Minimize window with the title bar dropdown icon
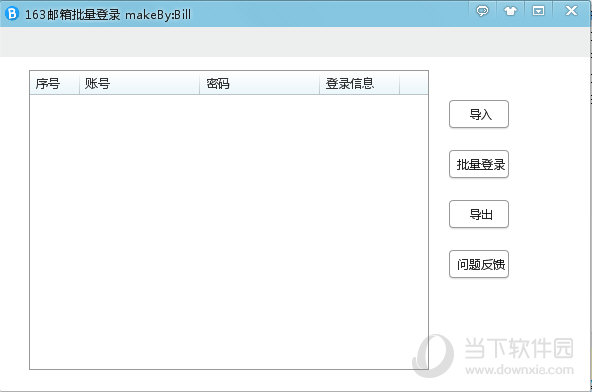The width and height of the screenshot is (592, 392). (538, 11)
